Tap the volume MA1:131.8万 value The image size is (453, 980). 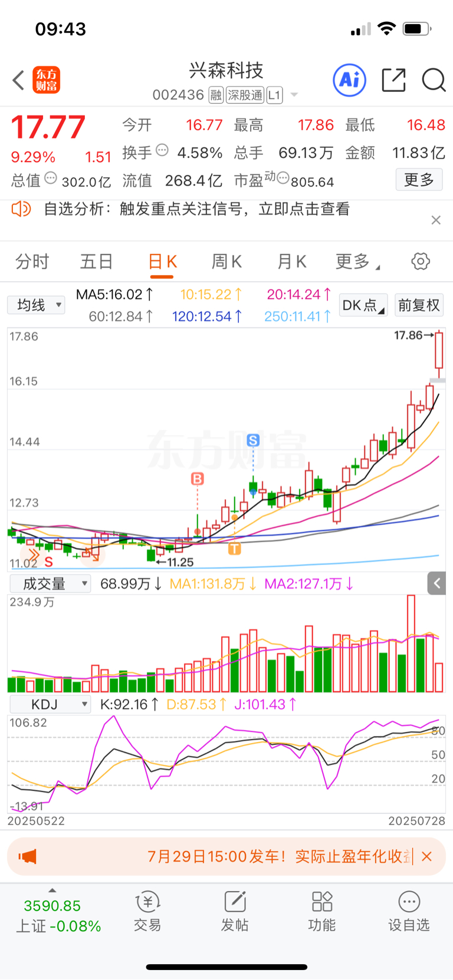tap(213, 584)
